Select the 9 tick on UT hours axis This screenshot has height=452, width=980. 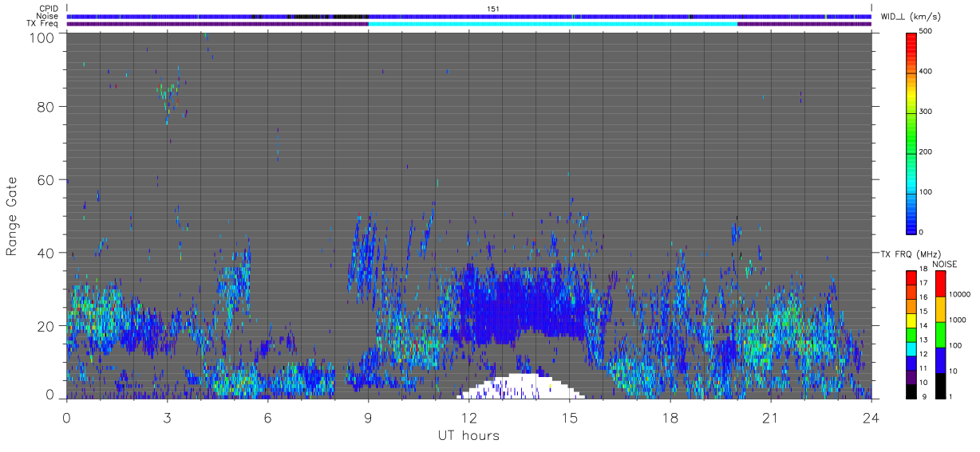[368, 418]
